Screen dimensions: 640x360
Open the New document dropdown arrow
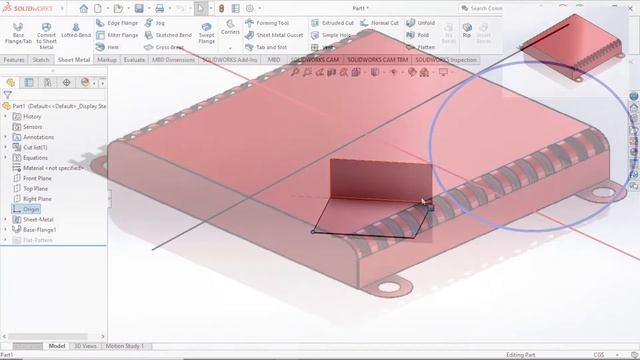click(108, 8)
